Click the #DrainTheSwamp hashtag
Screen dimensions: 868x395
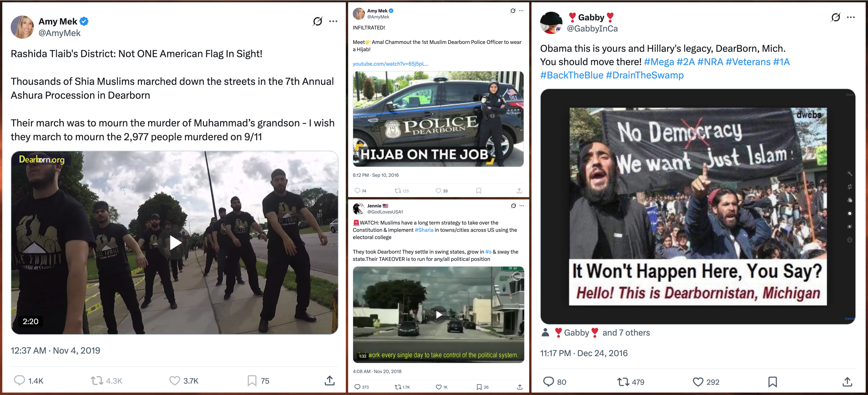(x=645, y=75)
